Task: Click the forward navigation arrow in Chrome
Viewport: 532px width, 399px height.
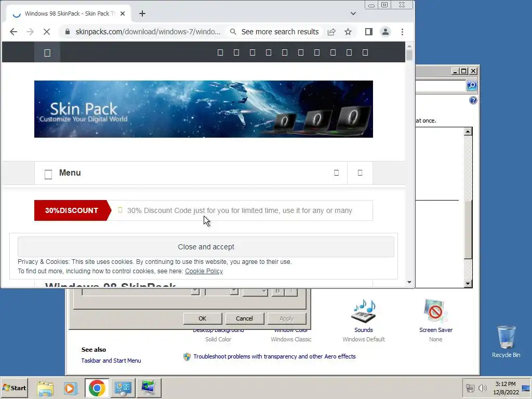Action: click(x=30, y=32)
